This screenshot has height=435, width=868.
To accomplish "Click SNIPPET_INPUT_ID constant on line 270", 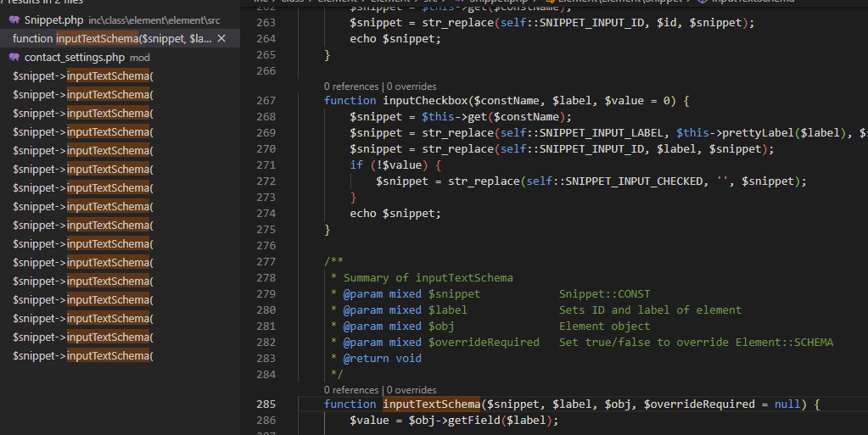I will (591, 149).
